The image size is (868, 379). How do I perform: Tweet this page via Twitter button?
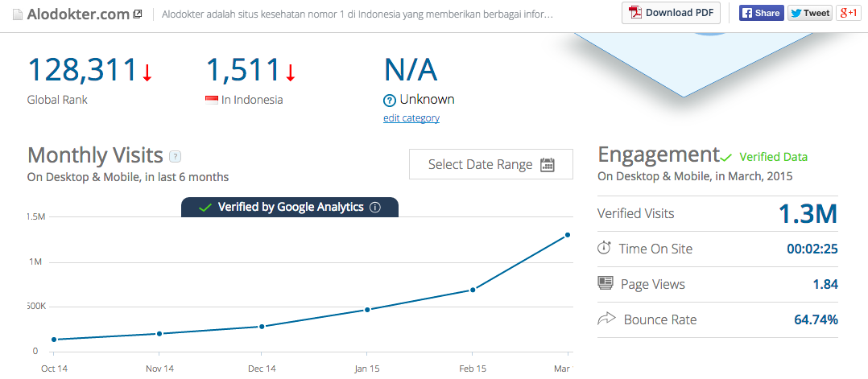point(810,13)
